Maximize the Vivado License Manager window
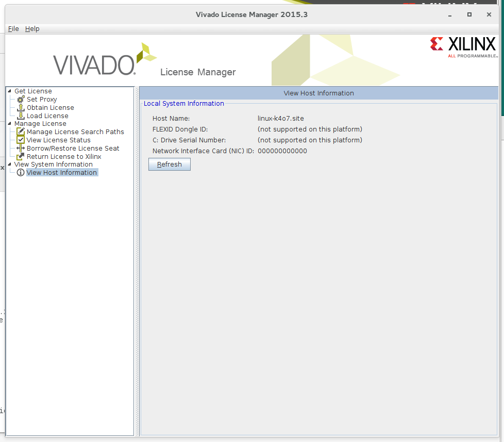 coord(469,14)
